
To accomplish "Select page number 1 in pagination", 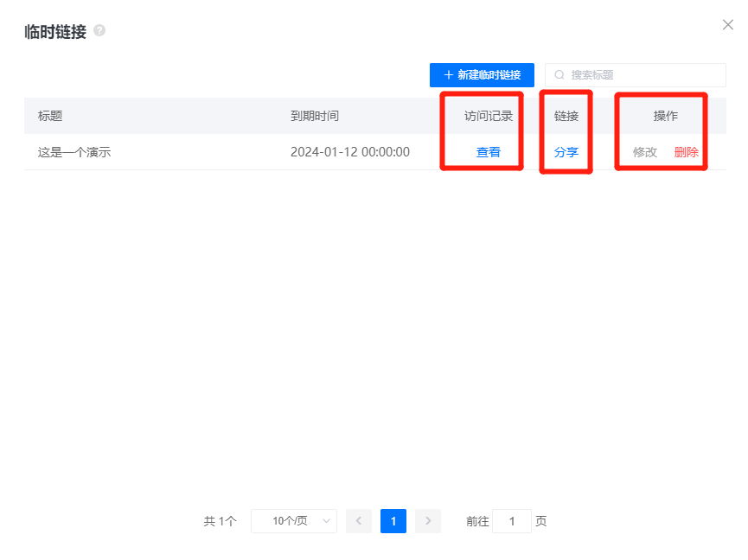I will pyautogui.click(x=393, y=521).
